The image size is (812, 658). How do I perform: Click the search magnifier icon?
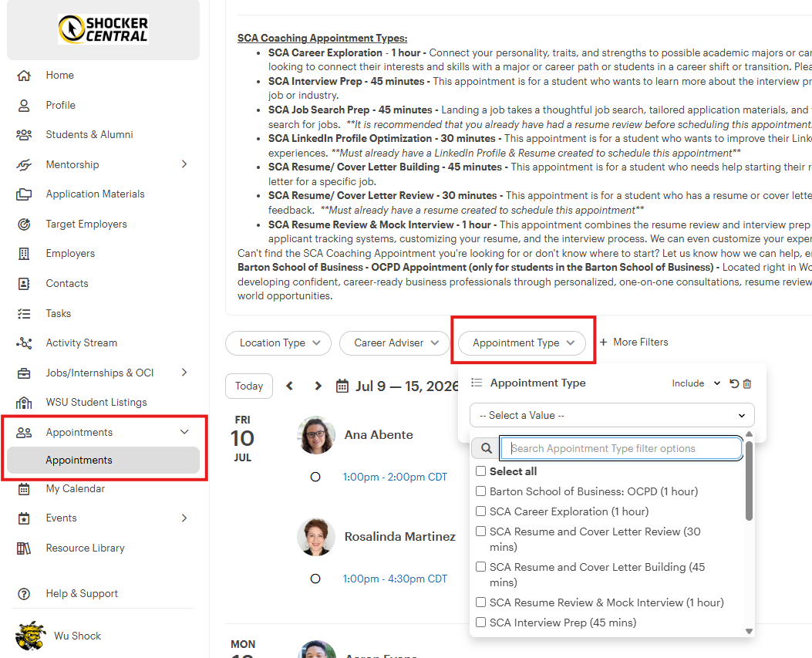click(487, 448)
